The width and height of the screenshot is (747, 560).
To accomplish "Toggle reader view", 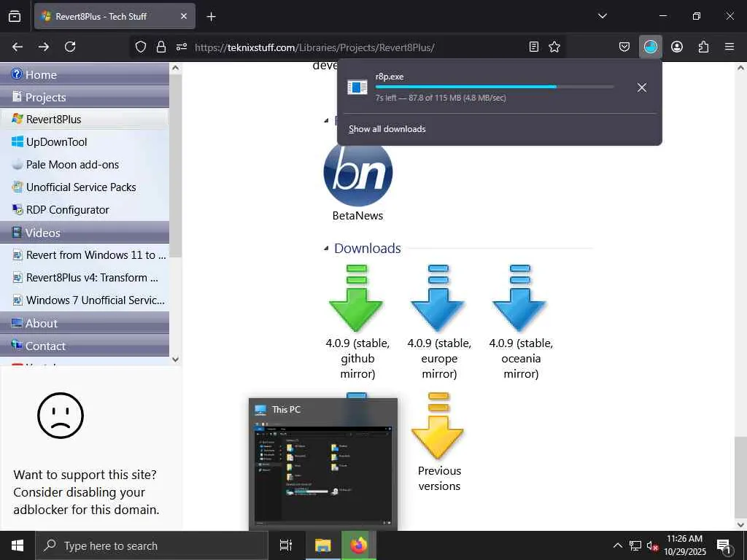I will tap(534, 47).
